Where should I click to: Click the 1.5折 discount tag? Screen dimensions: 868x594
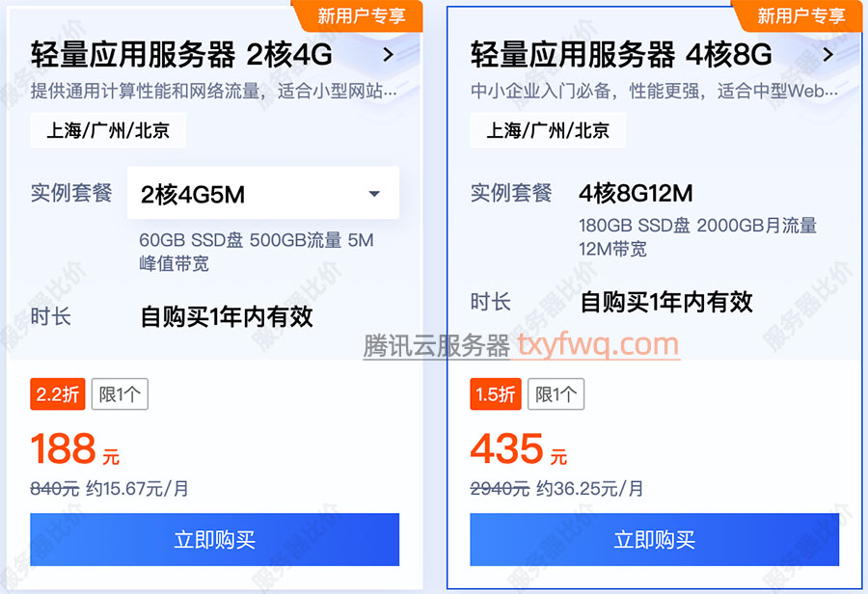[496, 394]
